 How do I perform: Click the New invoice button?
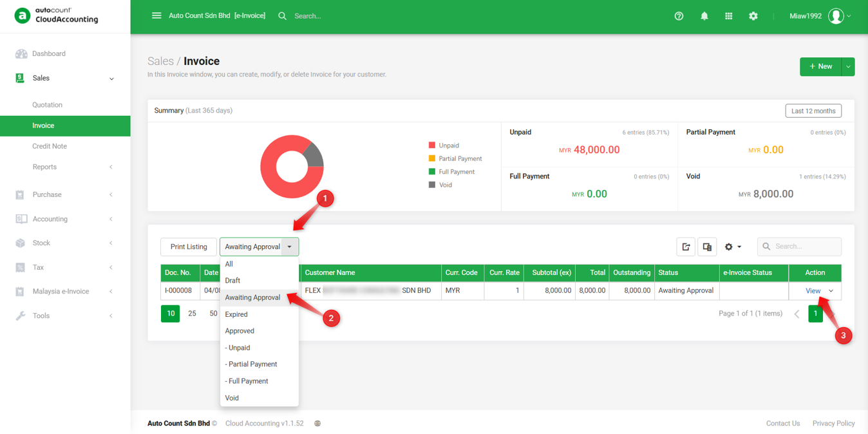821,66
